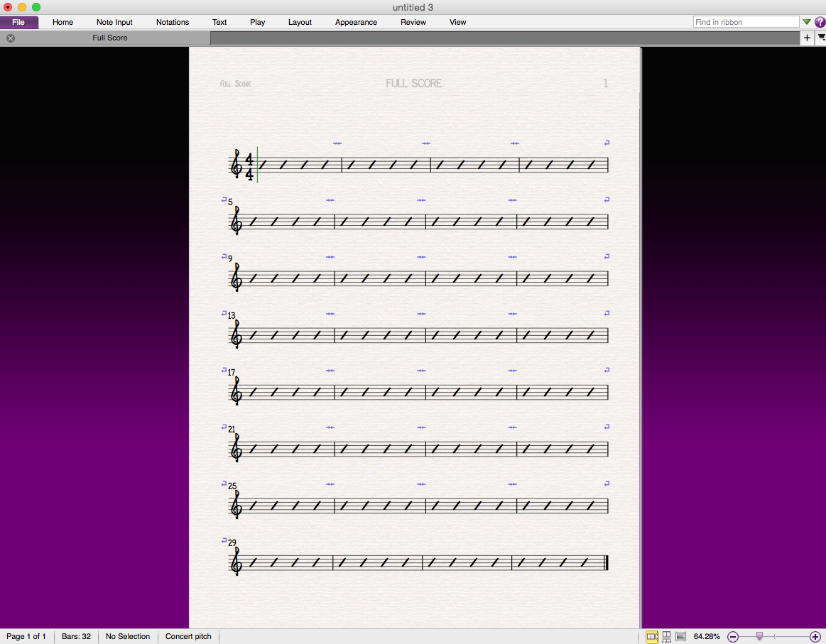
Task: Open the File tab
Action: (18, 22)
